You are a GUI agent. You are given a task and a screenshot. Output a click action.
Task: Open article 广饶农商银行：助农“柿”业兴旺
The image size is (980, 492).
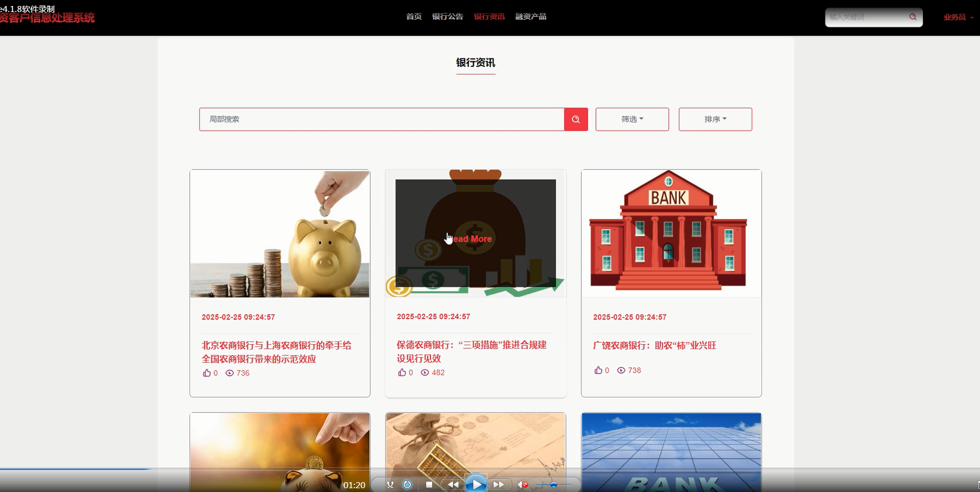[x=655, y=345]
